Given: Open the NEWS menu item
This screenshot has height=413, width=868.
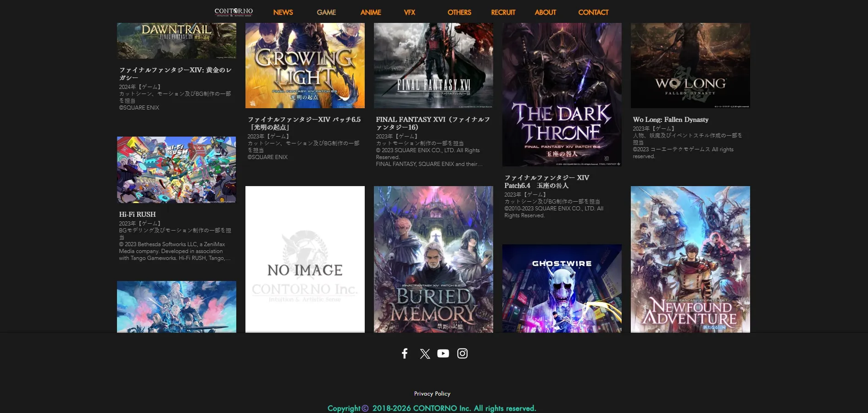Looking at the screenshot, I should point(283,12).
